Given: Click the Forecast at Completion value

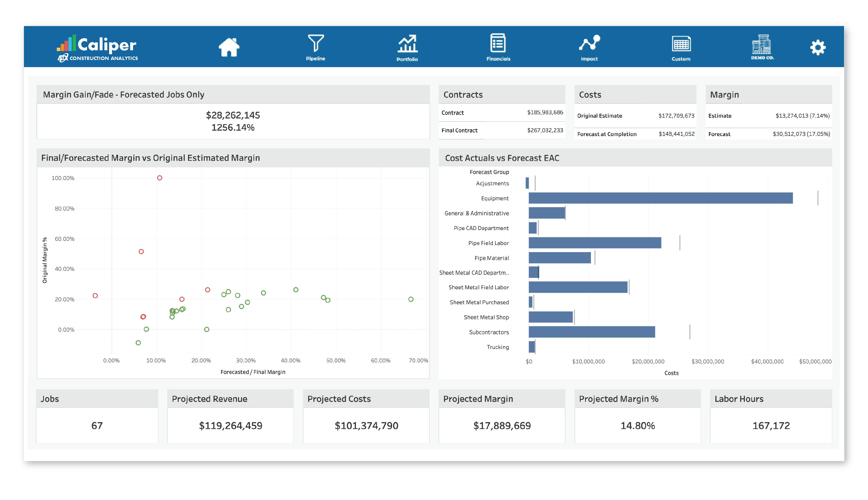Looking at the screenshot, I should (677, 134).
